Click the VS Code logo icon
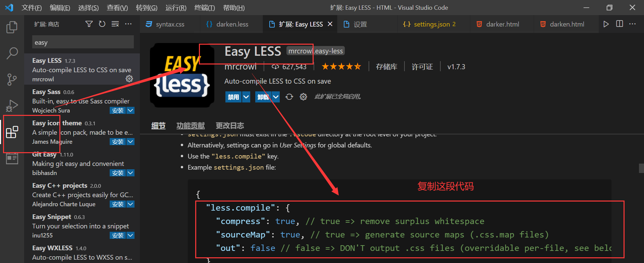Image resolution: width=644 pixels, height=263 pixels. coord(9,7)
